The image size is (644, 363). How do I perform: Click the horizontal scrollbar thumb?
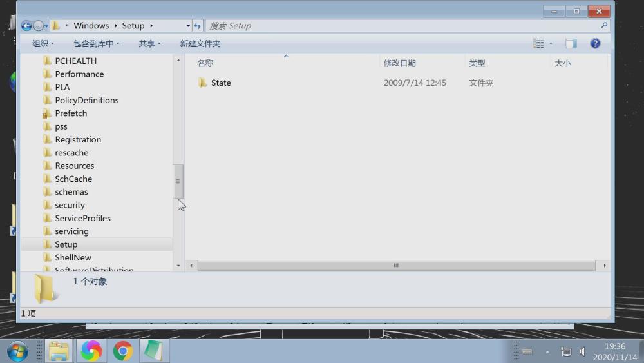(x=396, y=266)
